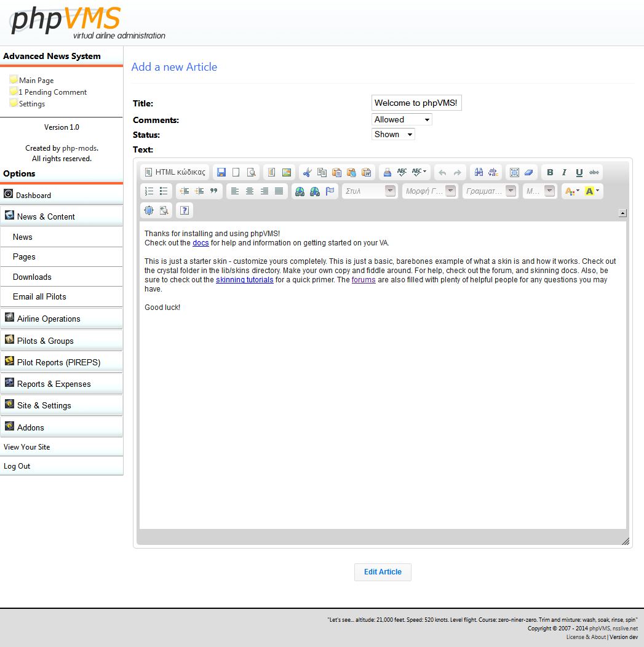Insert a link with the Link icon
Image resolution: width=644 pixels, height=647 pixels.
(300, 191)
